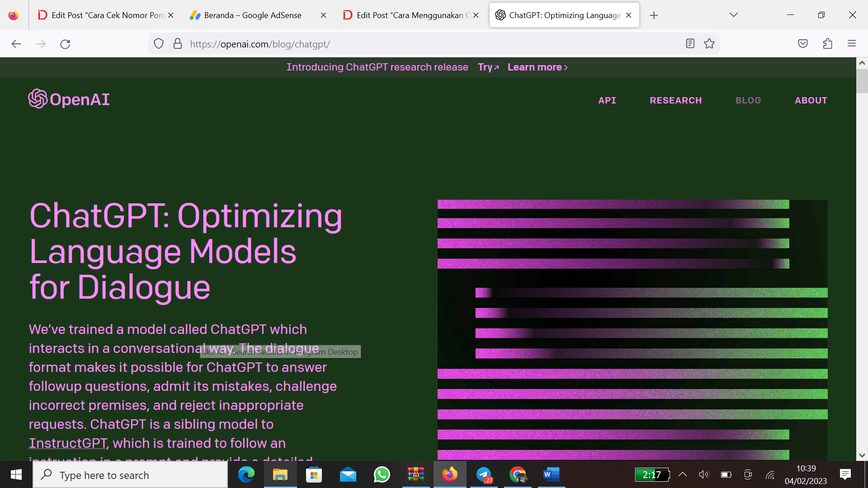Open the Mail app from taskbar
868x488 pixels.
[348, 474]
